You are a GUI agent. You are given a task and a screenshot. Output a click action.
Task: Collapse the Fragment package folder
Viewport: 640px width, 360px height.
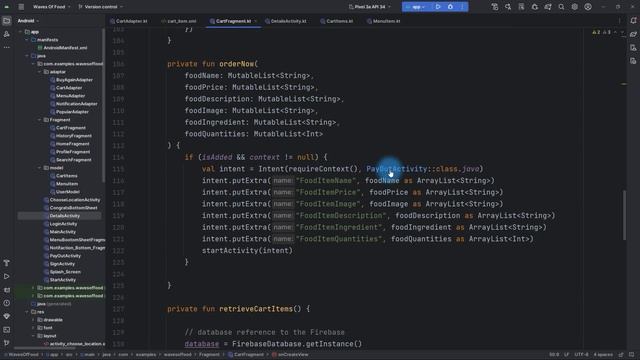(x=40, y=120)
